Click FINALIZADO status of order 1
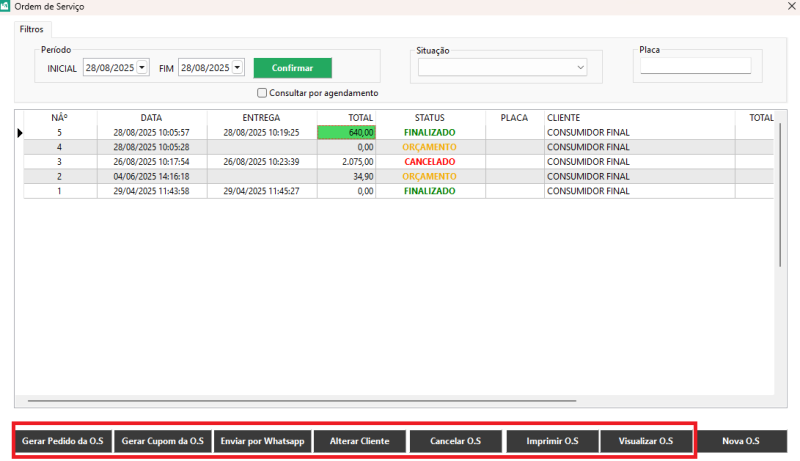Screen dimensions: 800x461 (430, 191)
